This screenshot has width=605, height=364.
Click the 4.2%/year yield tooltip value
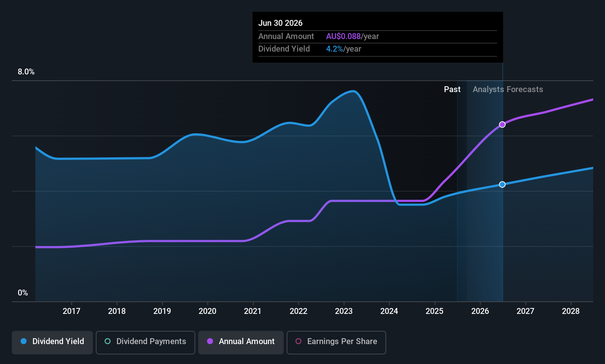coord(343,49)
